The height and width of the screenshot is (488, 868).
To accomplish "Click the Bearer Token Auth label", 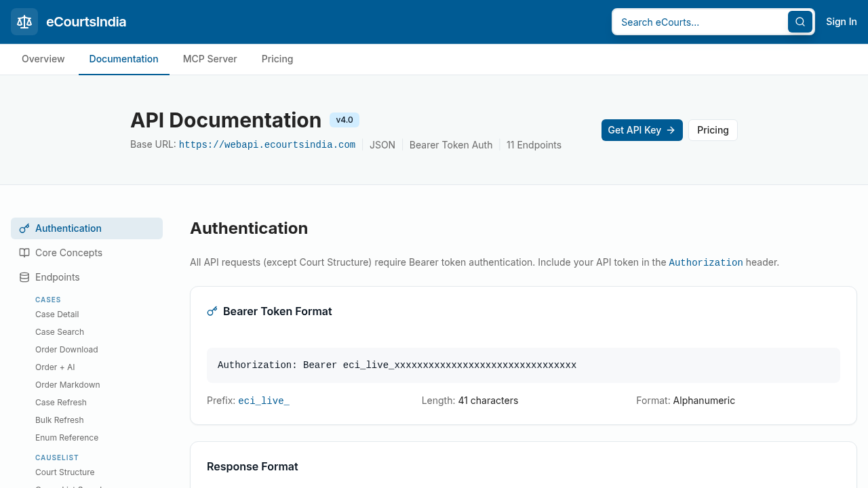I will (x=451, y=145).
